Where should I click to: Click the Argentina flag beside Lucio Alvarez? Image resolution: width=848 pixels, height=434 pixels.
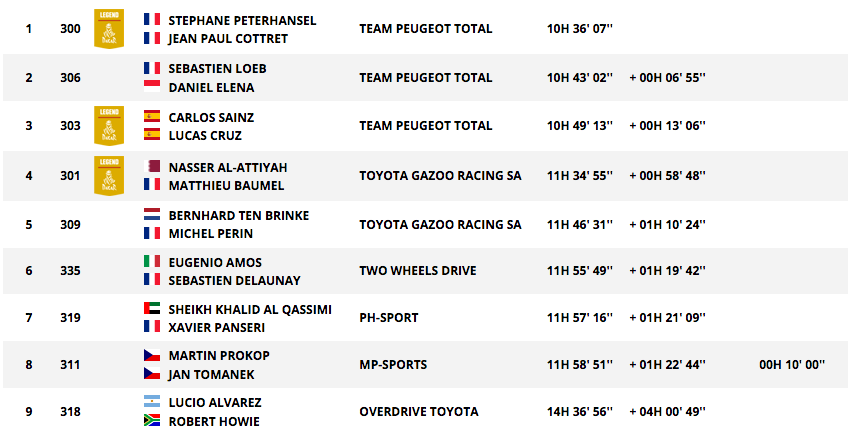point(152,401)
